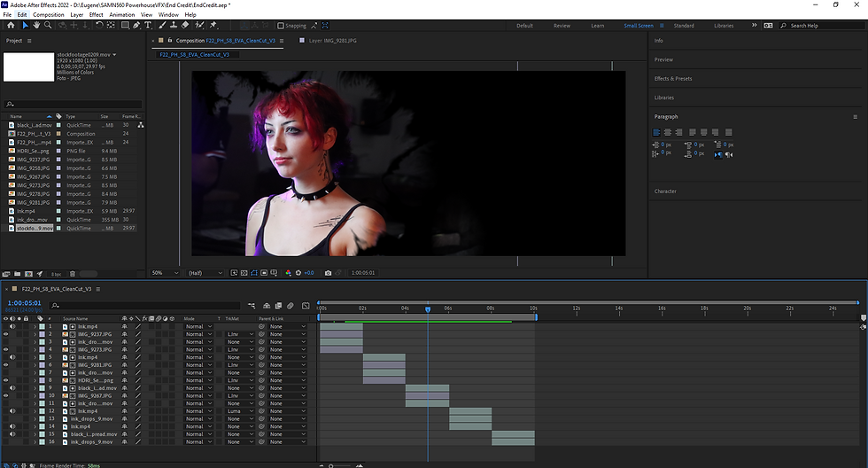Image resolution: width=868 pixels, height=468 pixels.
Task: Open the Effects & Presets panel
Action: click(673, 79)
